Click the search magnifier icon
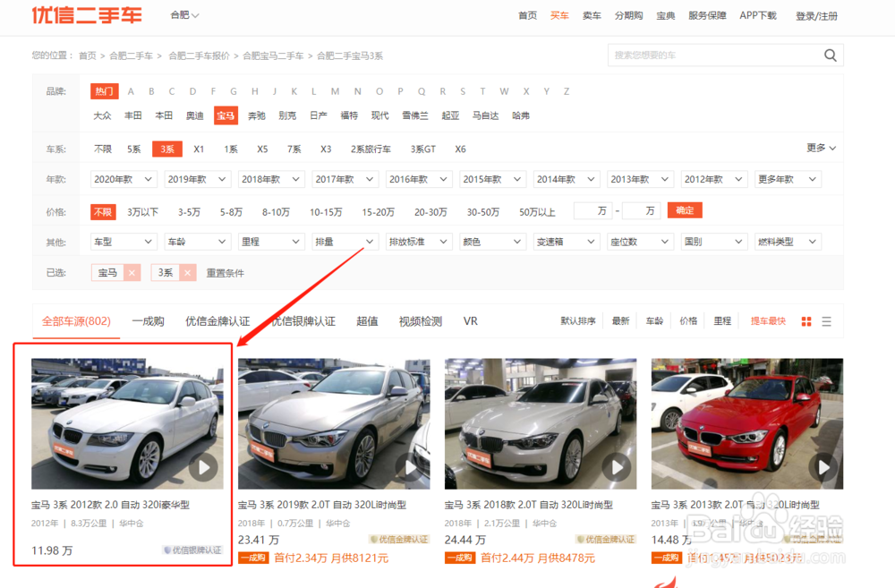Image resolution: width=895 pixels, height=588 pixels. click(x=830, y=55)
